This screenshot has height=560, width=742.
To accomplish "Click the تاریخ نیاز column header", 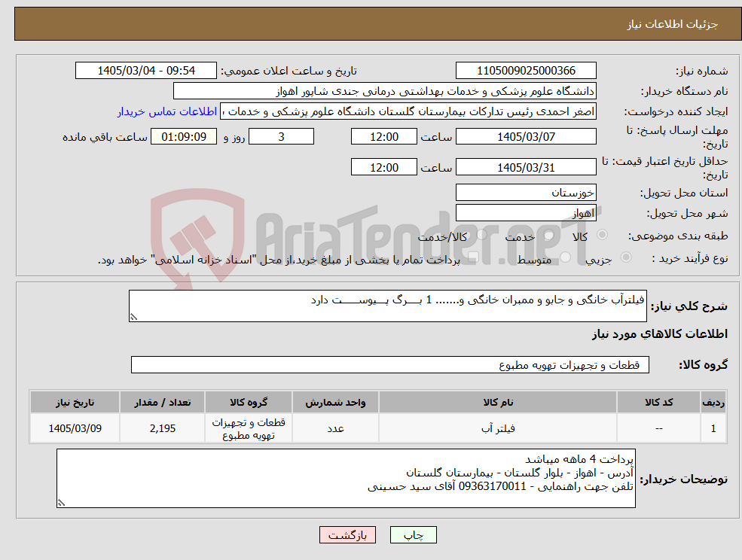I will pyautogui.click(x=75, y=402).
